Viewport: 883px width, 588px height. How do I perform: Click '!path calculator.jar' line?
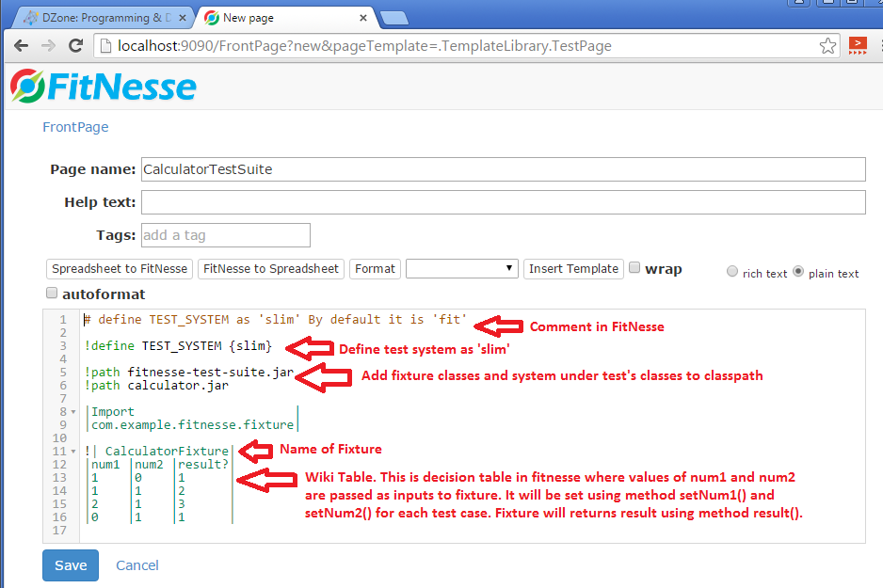pos(156,386)
